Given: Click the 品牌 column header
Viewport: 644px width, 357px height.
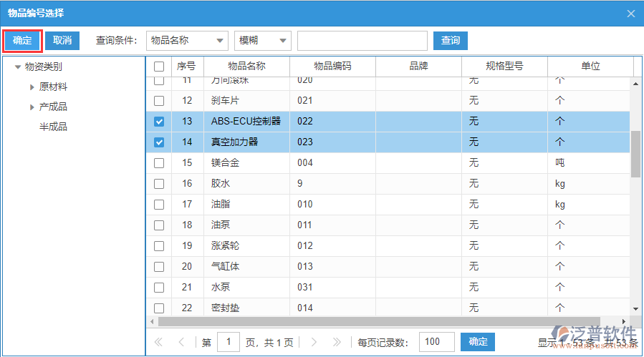Looking at the screenshot, I should 418,67.
